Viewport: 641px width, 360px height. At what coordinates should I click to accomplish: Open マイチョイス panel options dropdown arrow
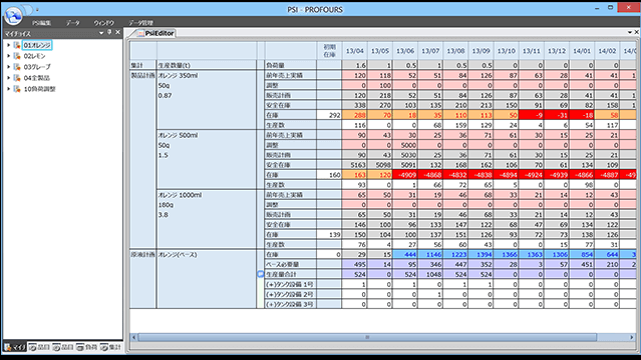point(101,33)
